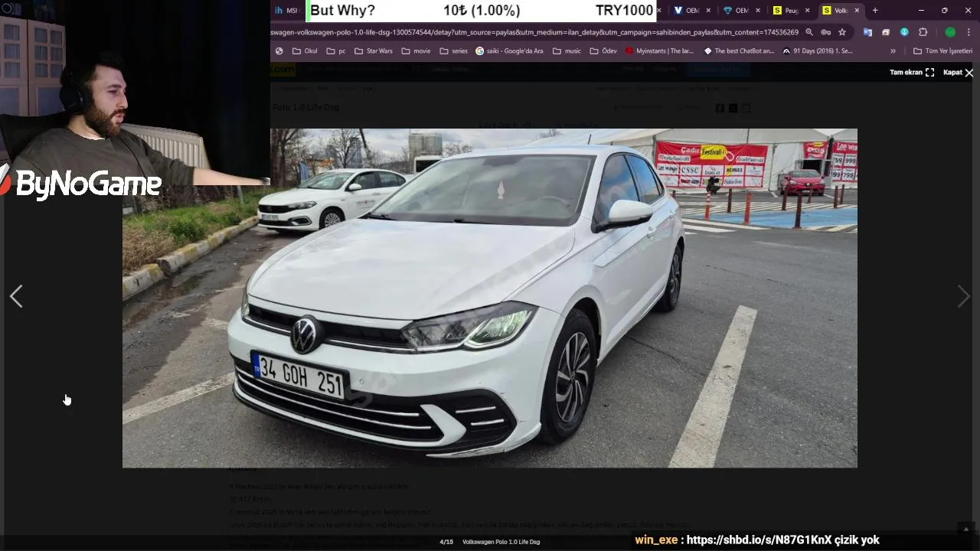Image resolution: width=980 pixels, height=551 pixels.
Task: Click the URL in the address bar
Action: click(534, 32)
